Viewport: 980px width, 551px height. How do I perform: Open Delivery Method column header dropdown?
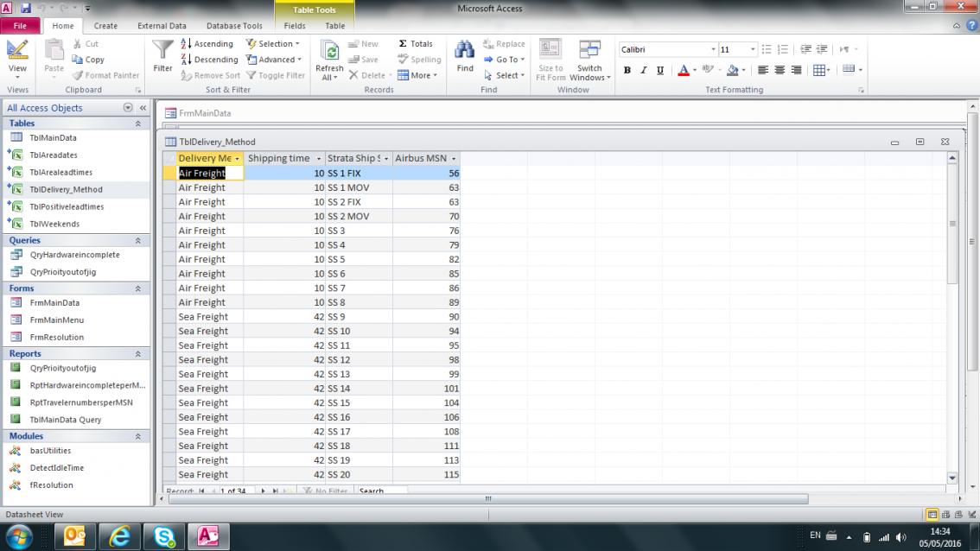[x=237, y=159]
